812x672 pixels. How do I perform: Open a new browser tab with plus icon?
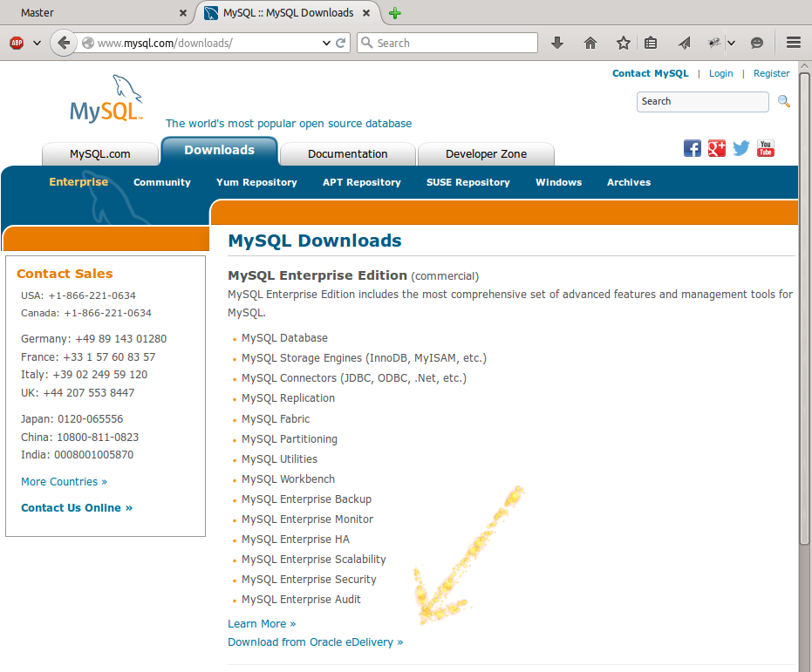394,13
